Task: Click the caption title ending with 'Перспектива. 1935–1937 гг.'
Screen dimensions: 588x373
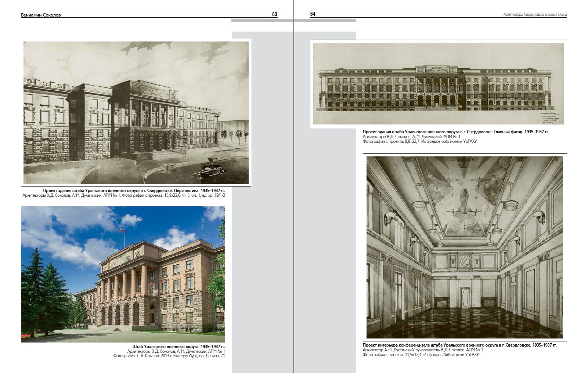Action: click(x=134, y=191)
